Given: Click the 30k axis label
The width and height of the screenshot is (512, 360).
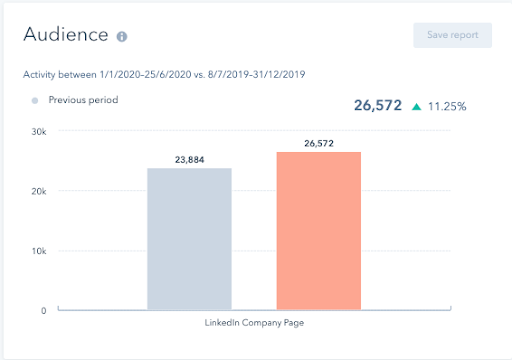Looking at the screenshot, I should [39, 132].
